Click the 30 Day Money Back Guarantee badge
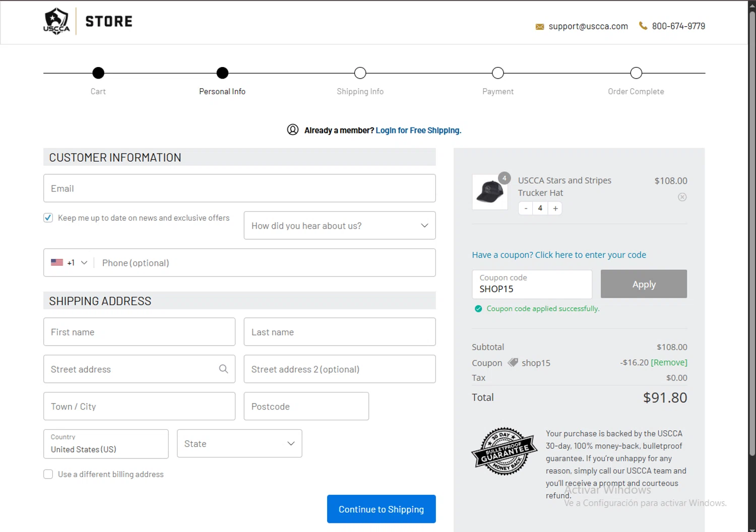 (x=505, y=451)
